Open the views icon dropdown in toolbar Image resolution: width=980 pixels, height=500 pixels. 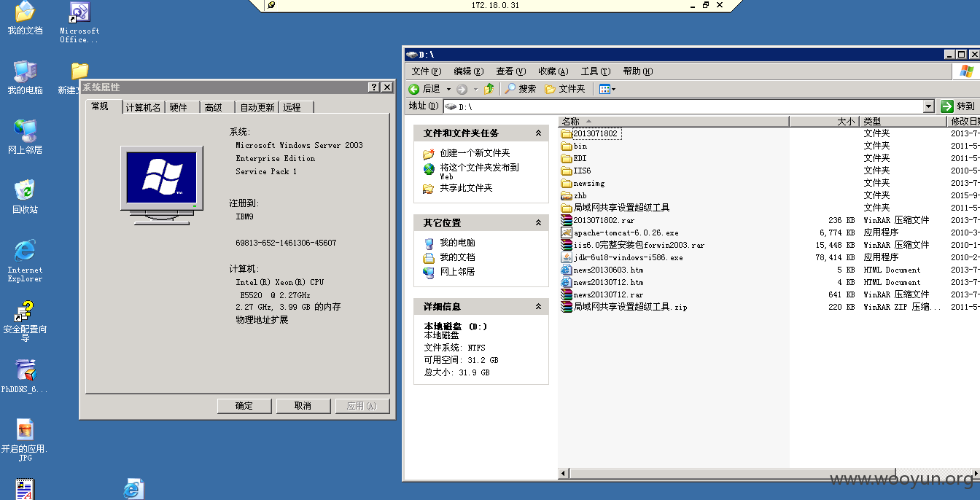click(x=607, y=89)
